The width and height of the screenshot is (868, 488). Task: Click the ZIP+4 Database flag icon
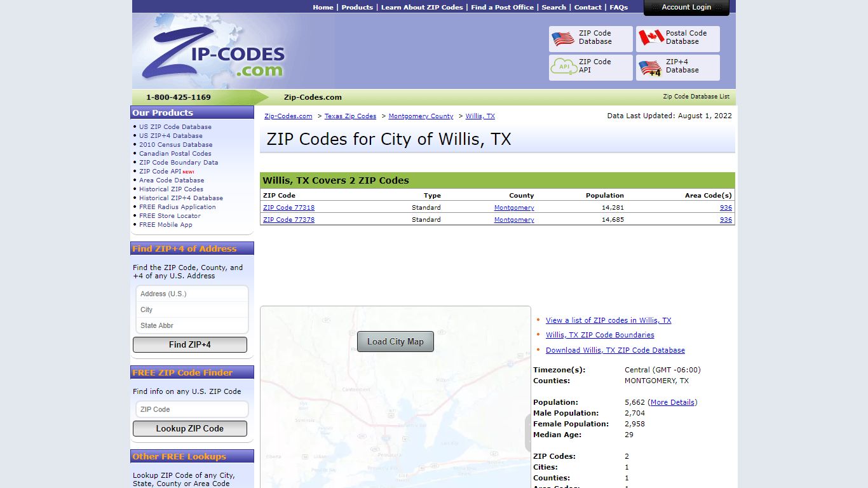click(650, 68)
